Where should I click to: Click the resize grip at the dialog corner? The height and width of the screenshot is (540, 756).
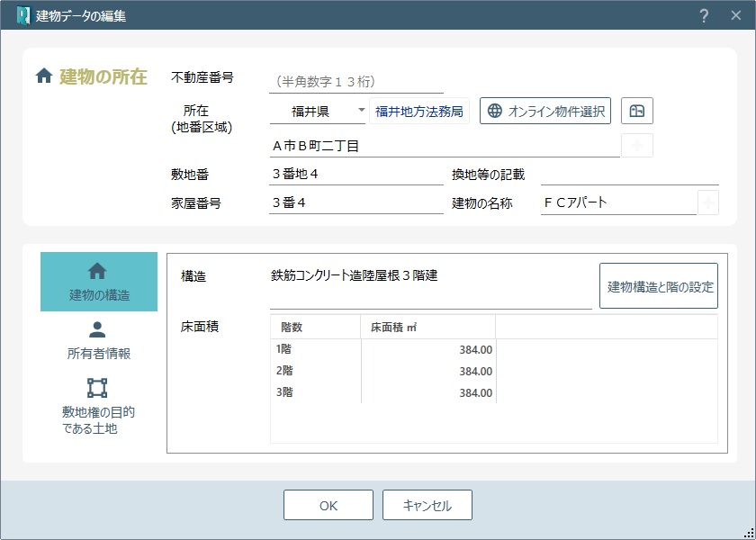(x=749, y=533)
